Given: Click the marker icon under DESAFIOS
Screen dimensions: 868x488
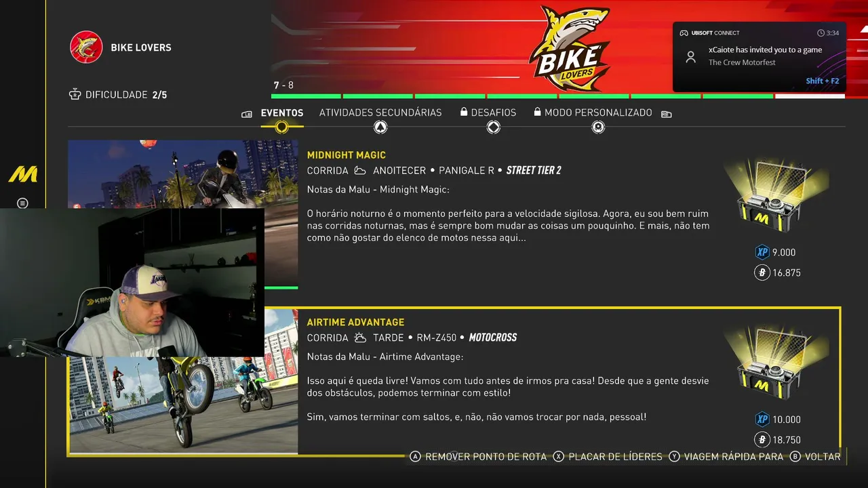Looking at the screenshot, I should pos(494,127).
